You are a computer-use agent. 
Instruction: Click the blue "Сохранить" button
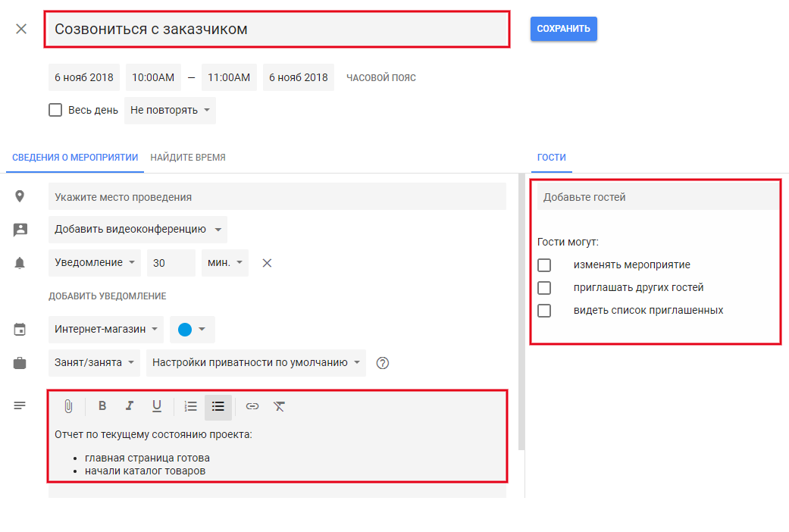coord(563,29)
